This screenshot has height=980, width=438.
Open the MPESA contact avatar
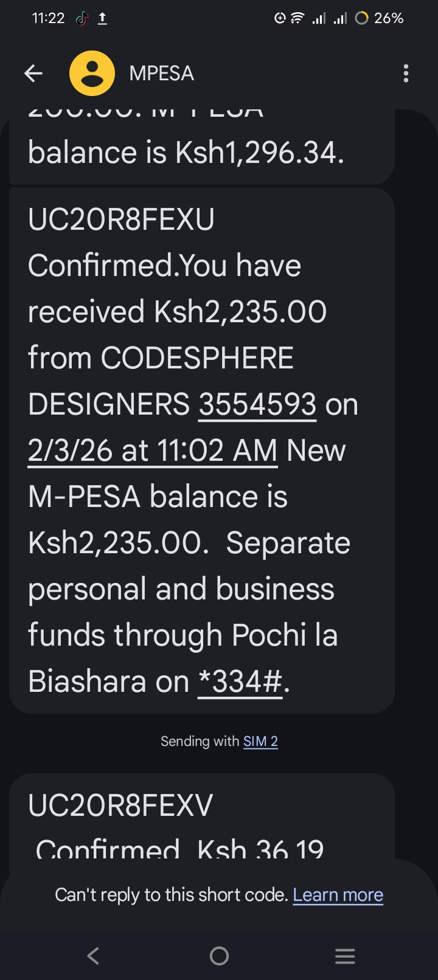pyautogui.click(x=92, y=74)
